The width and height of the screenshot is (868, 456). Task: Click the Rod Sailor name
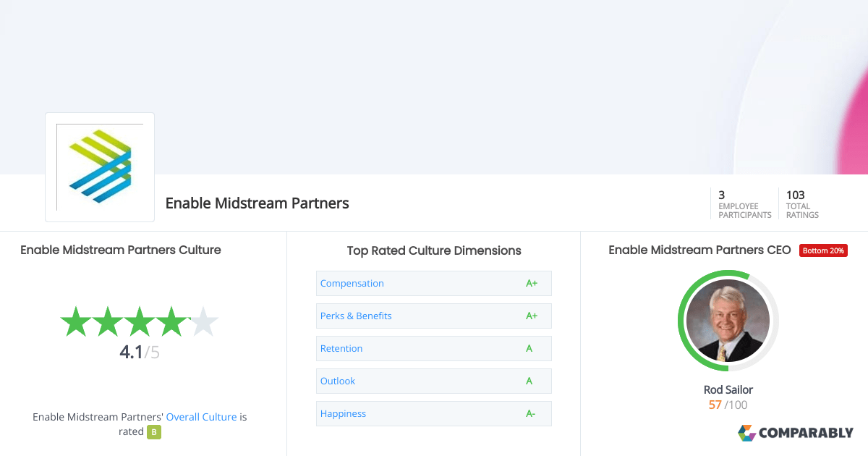[728, 390]
